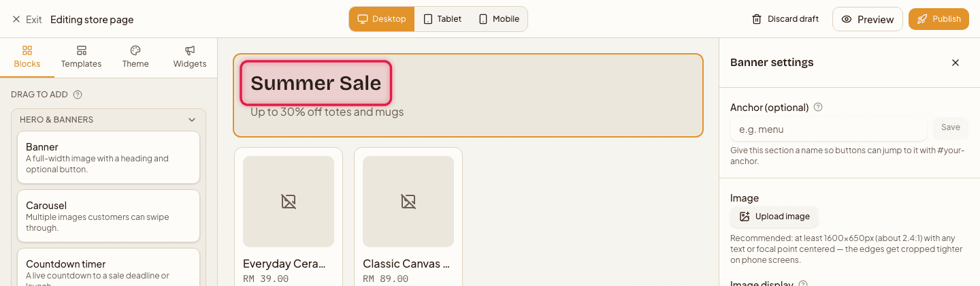980x286 pixels.
Task: Open the Templates tab
Action: pyautogui.click(x=81, y=57)
